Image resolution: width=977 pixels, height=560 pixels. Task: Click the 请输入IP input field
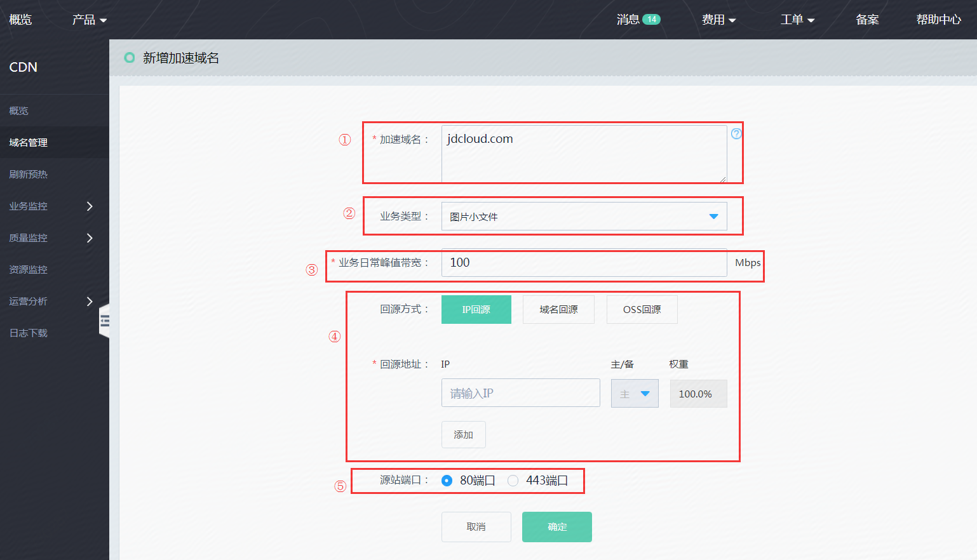coord(520,394)
